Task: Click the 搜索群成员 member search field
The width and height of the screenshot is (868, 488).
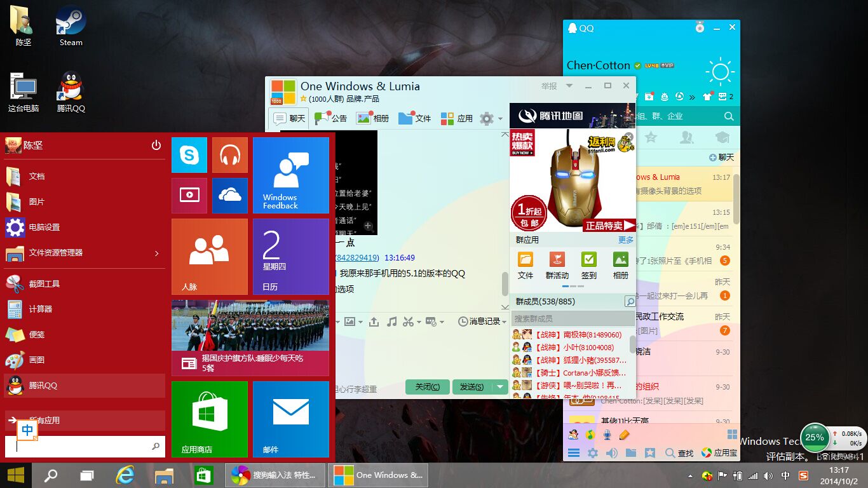Action: coord(574,318)
